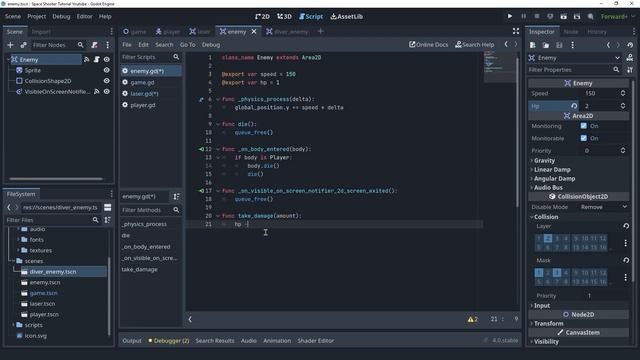Toggle alphabetical sorting of methods
The image size is (640, 360).
[176, 196]
